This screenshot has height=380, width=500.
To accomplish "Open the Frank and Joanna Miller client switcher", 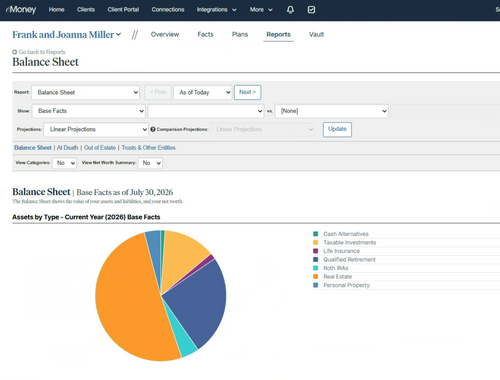I will [x=67, y=35].
